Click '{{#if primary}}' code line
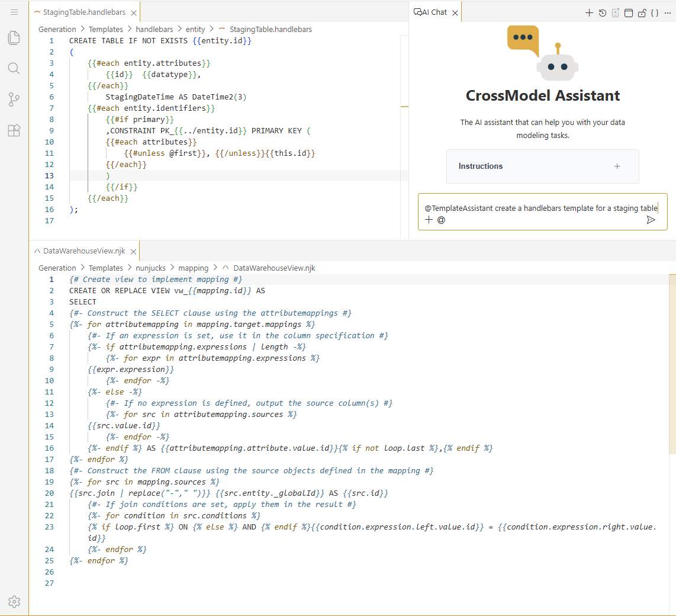 pyautogui.click(x=140, y=120)
